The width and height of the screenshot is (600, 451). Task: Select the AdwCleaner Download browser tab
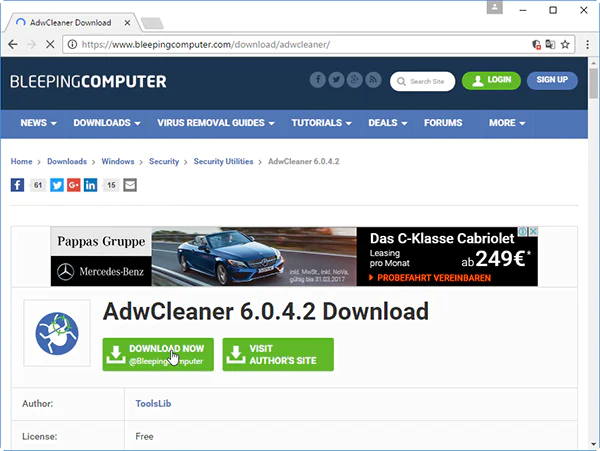[x=71, y=23]
